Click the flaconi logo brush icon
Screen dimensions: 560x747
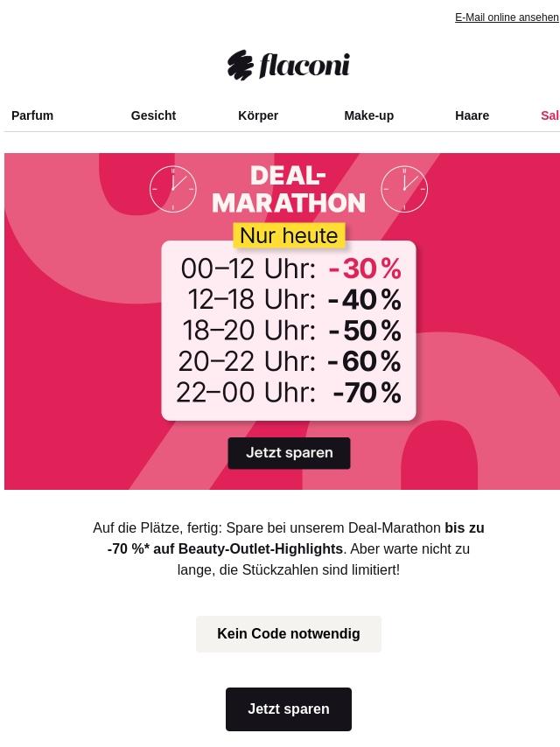pyautogui.click(x=241, y=65)
